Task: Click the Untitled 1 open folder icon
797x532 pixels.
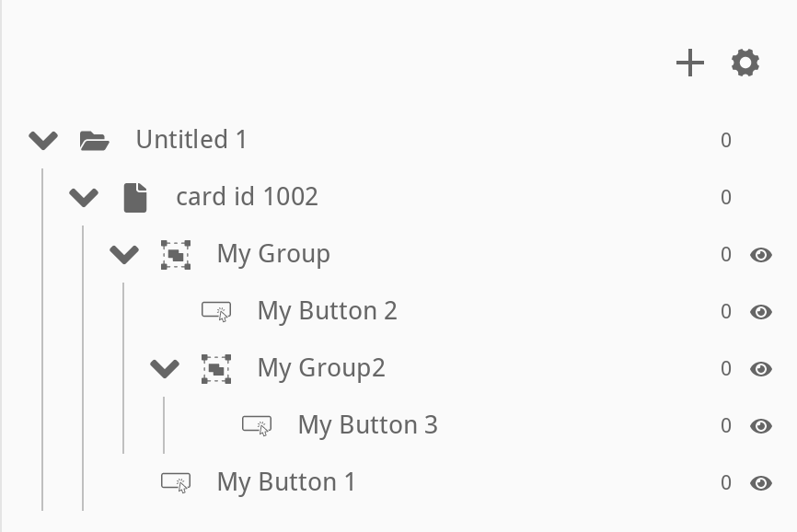Action: 94,141
